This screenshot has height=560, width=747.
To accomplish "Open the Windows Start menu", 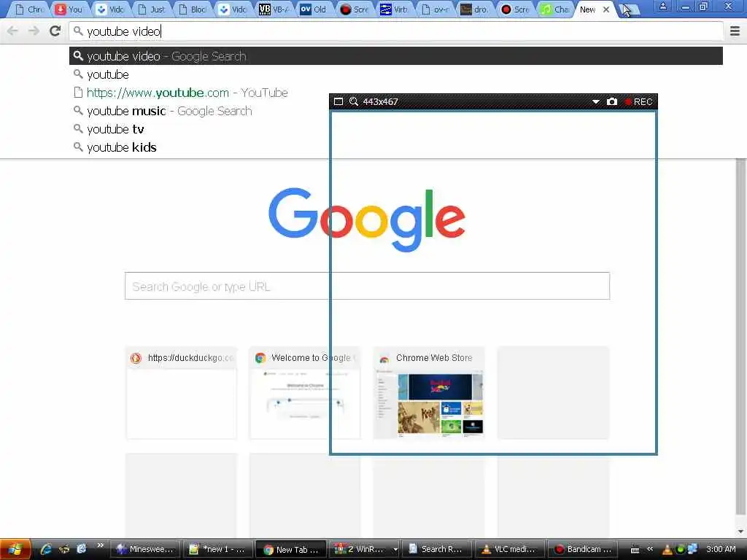I will point(15,549).
